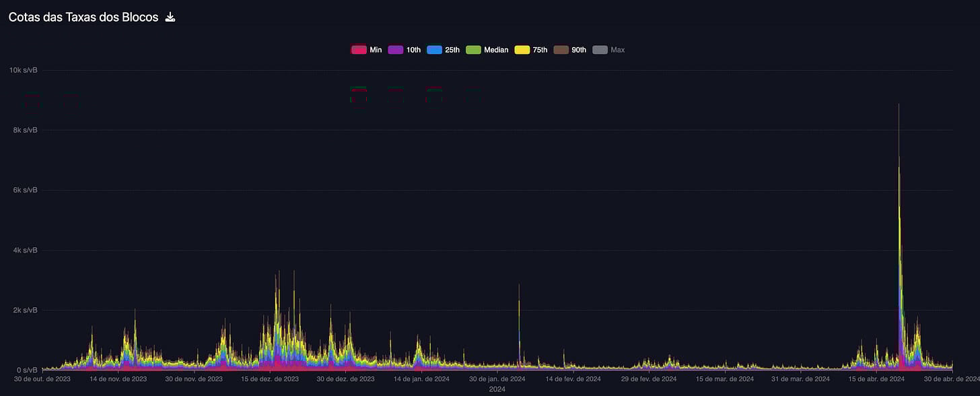The image size is (980, 396).
Task: Enable the greyed-out Max series
Action: (x=609, y=50)
